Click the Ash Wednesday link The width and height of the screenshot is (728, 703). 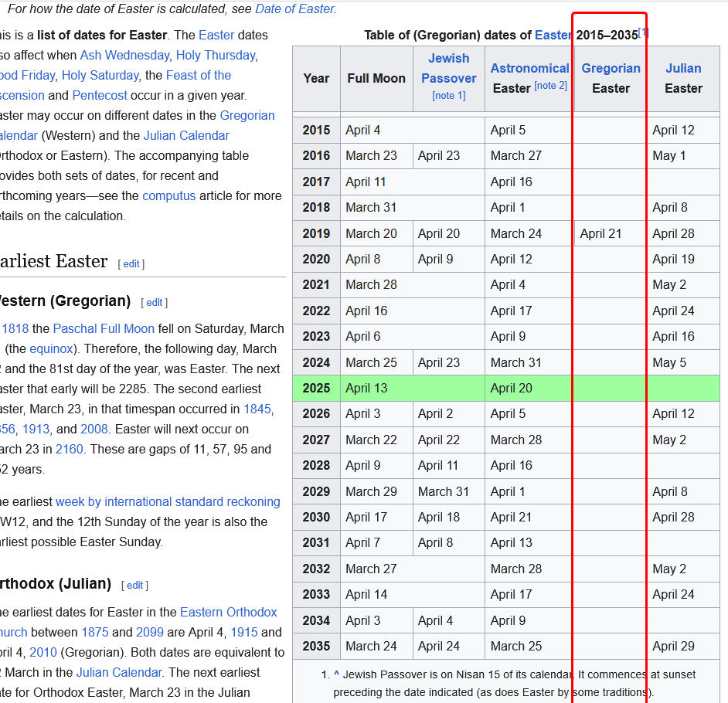[x=124, y=55]
